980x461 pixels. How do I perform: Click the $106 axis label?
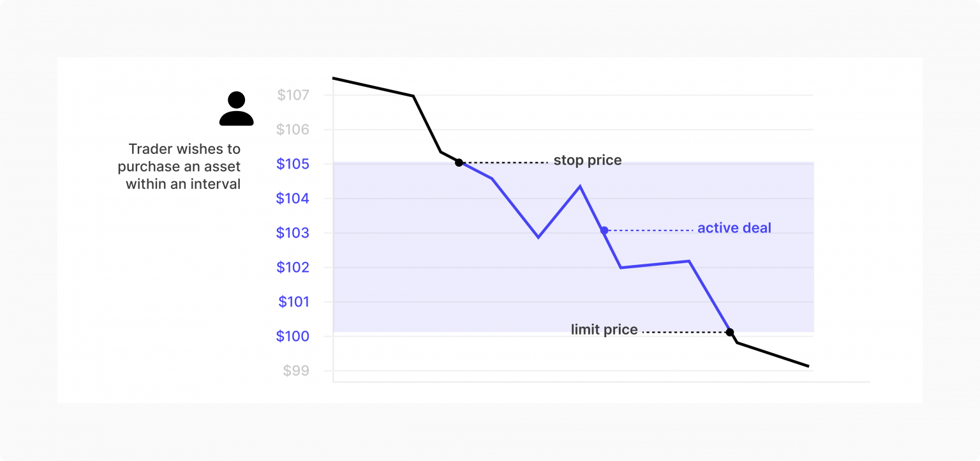click(293, 130)
